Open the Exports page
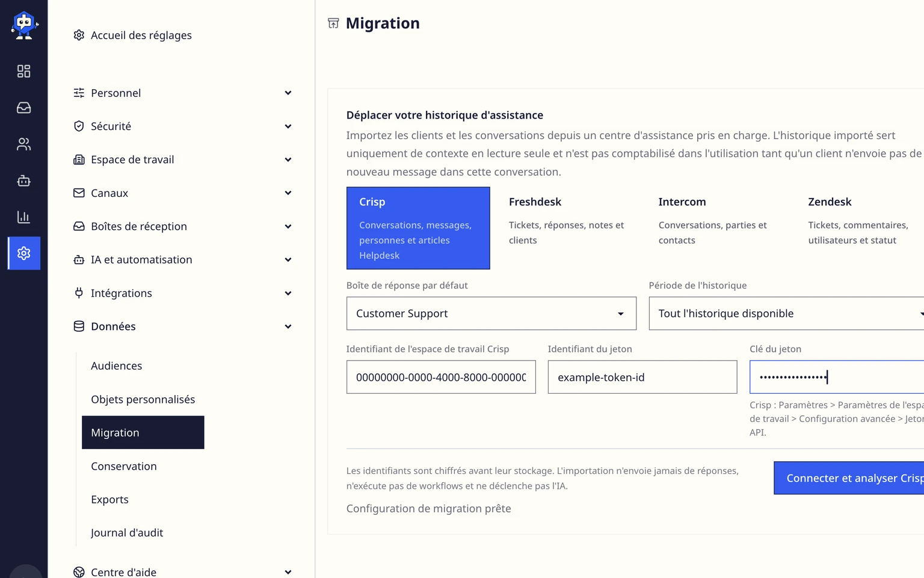This screenshot has width=924, height=578. pyautogui.click(x=110, y=499)
